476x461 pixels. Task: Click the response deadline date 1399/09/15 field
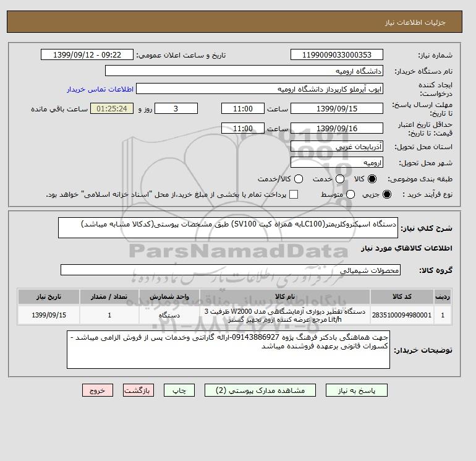(337, 108)
